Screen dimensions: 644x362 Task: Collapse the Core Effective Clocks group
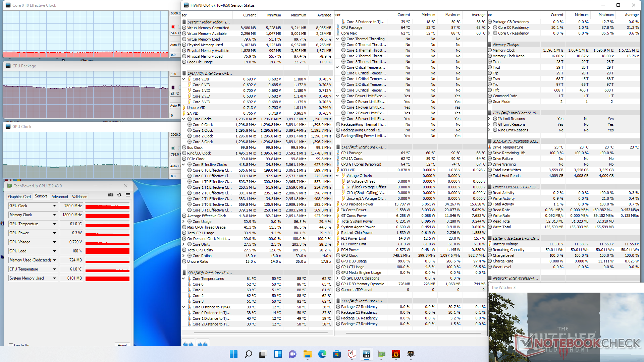tap(183, 165)
